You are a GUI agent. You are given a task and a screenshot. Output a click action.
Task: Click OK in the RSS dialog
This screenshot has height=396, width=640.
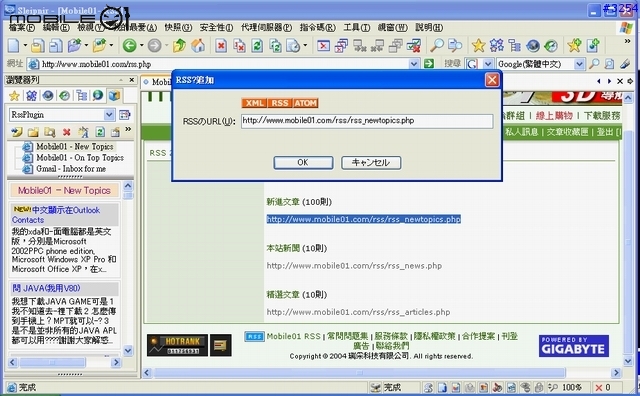click(303, 162)
